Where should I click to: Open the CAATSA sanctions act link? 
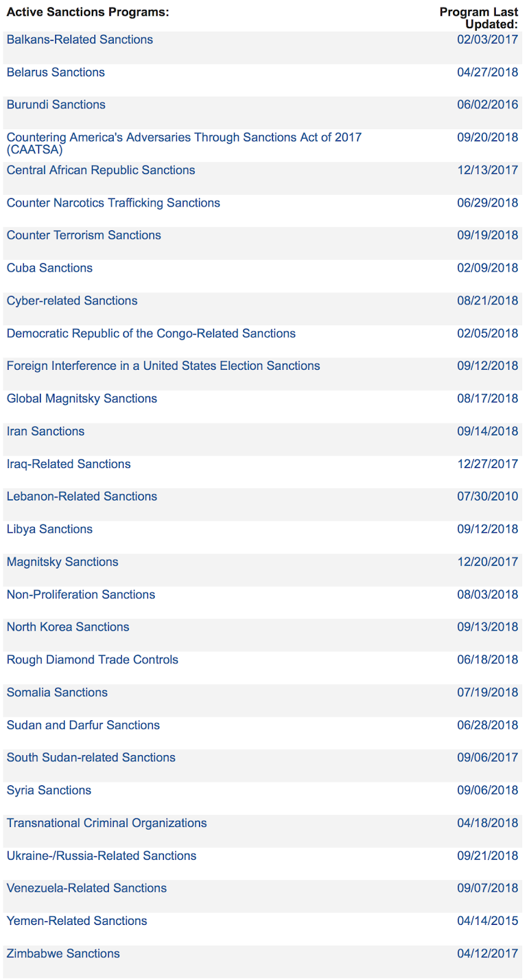pos(184,143)
